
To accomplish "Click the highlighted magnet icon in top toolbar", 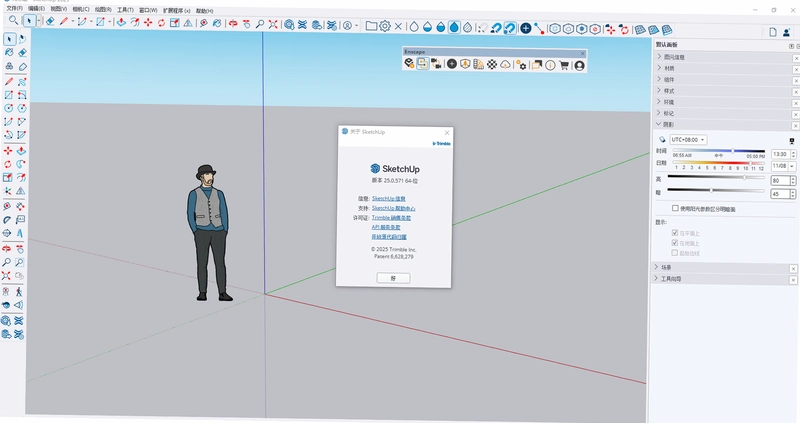I will [510, 28].
